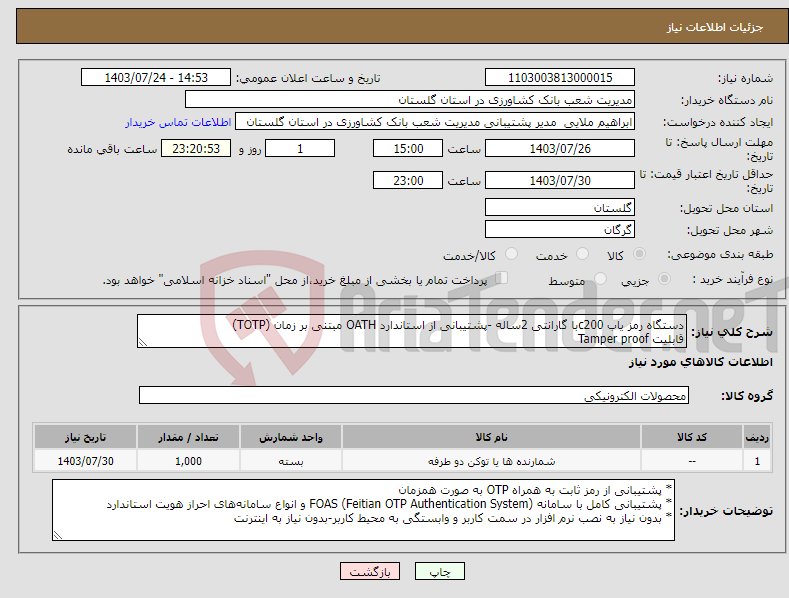
Task: Click the شهر محل تحویل label
Action: point(730,231)
